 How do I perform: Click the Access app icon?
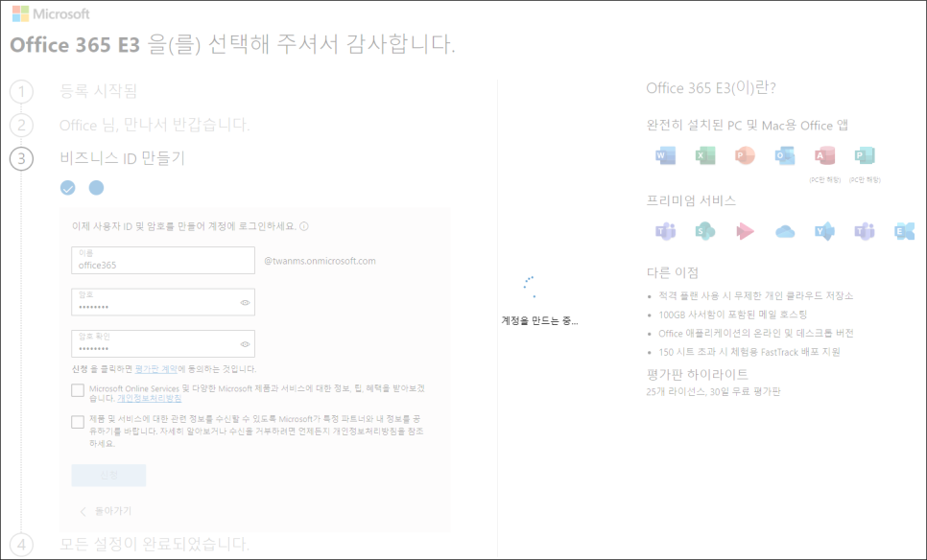pyautogui.click(x=824, y=156)
